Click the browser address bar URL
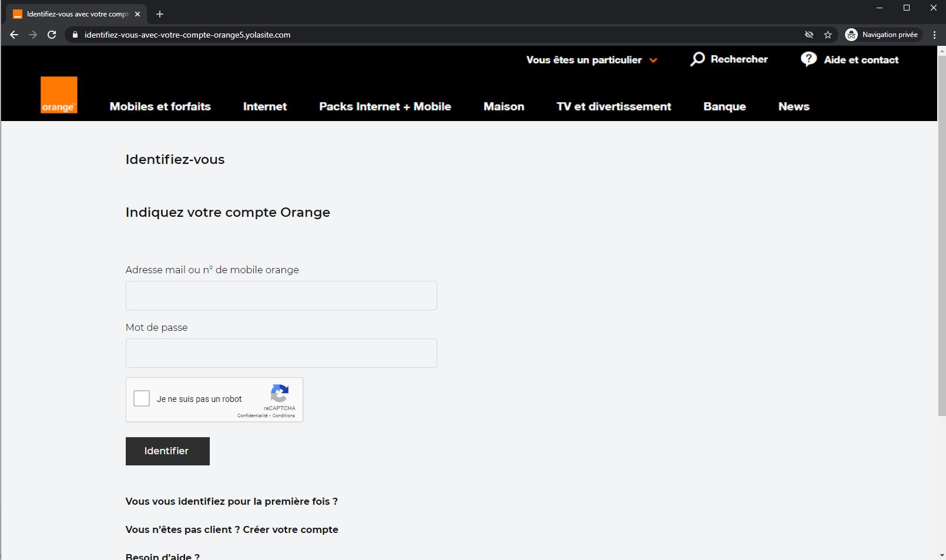This screenshot has width=946, height=560. (x=187, y=35)
